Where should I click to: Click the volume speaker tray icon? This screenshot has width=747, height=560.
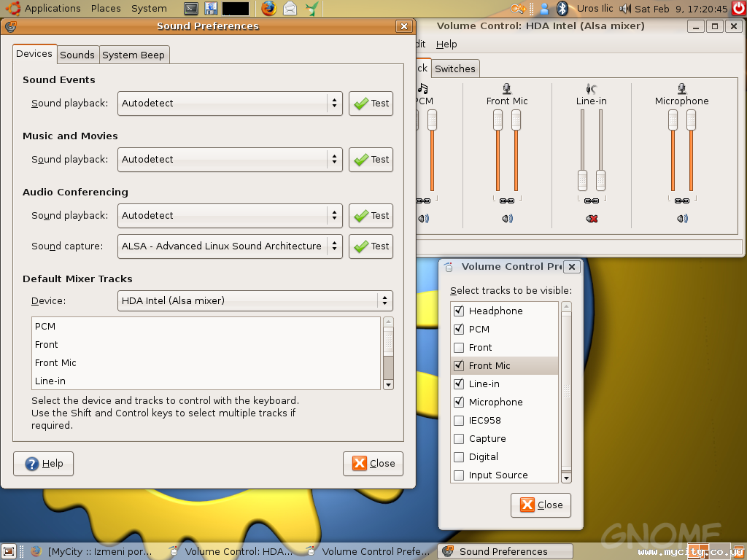[624, 8]
